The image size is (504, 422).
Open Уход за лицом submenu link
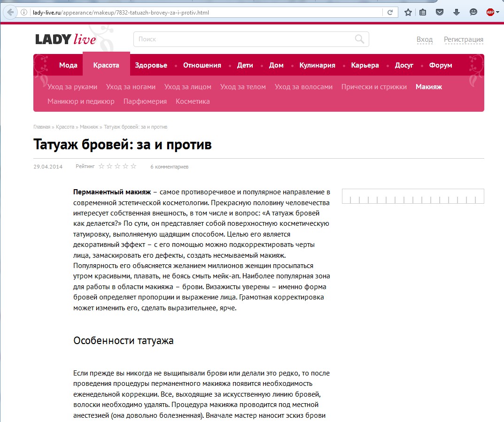coord(188,87)
